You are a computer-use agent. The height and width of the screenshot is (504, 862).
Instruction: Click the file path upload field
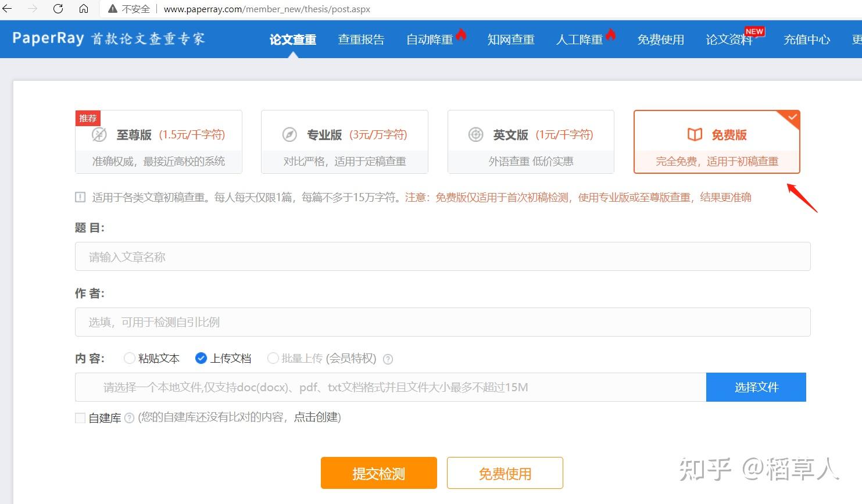coord(391,387)
